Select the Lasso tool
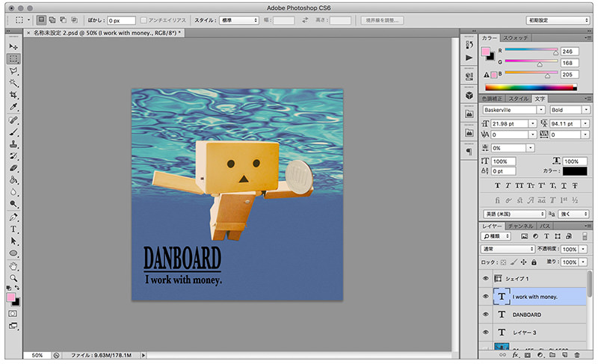The height and width of the screenshot is (364, 598). tap(13, 71)
